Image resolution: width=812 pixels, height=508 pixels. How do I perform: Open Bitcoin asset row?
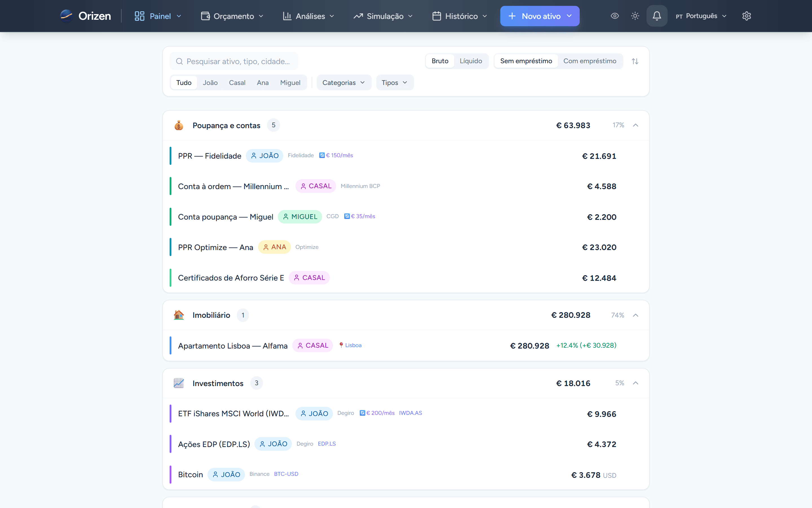click(406, 474)
